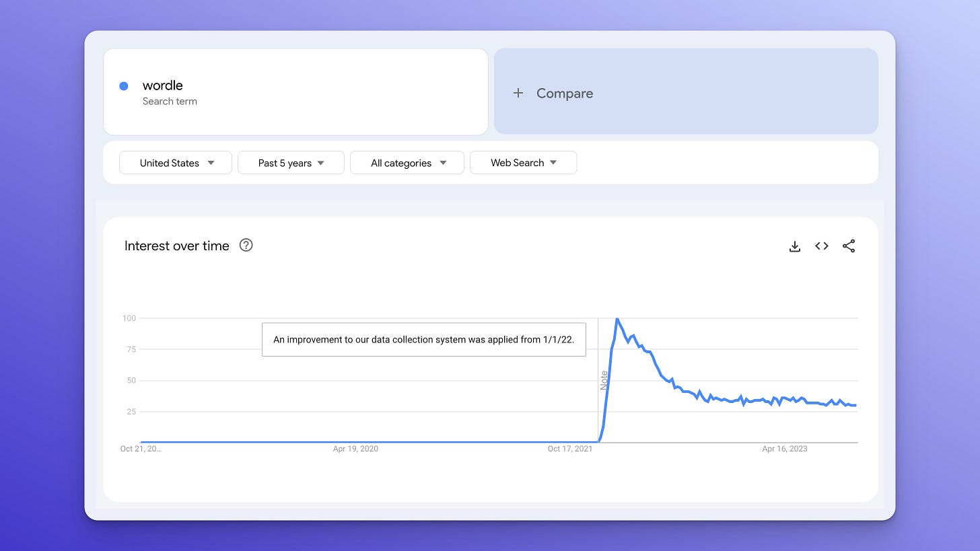Add a comparison term with Compare
This screenshot has height=551, width=980.
(686, 91)
